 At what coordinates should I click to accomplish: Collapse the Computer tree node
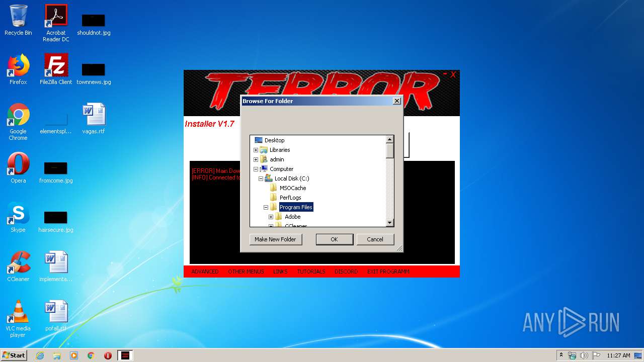[x=256, y=169]
